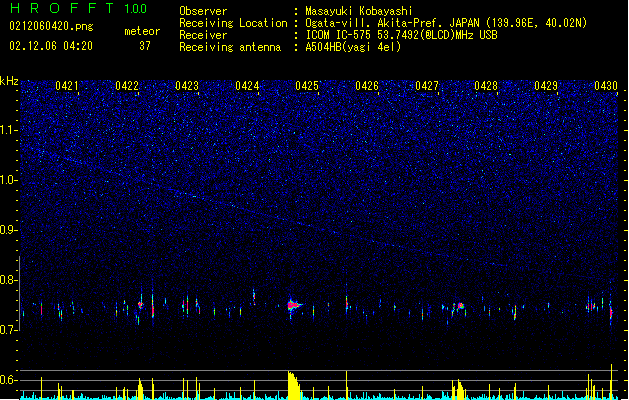629x400 pixels.
Task: Click the Receiving Location label
Action: [x=233, y=23]
